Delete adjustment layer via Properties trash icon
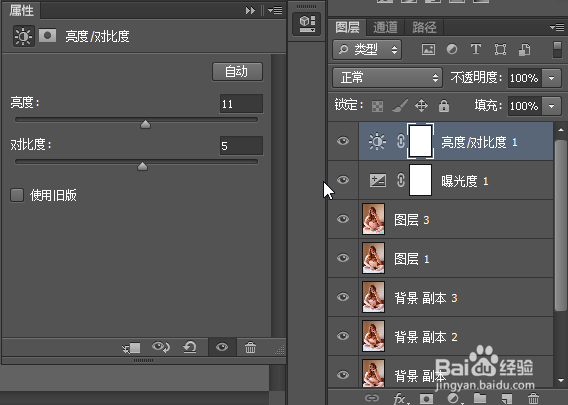Screen dimensions: 568x405 [250, 347]
